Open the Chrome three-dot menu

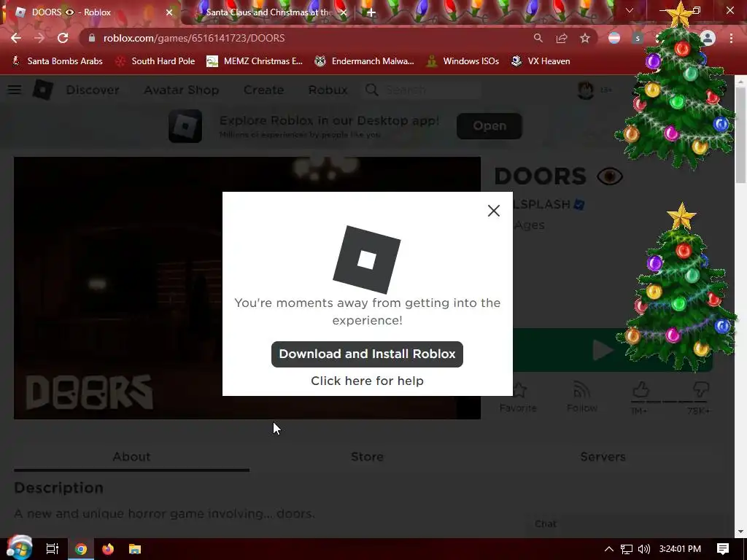click(x=731, y=38)
